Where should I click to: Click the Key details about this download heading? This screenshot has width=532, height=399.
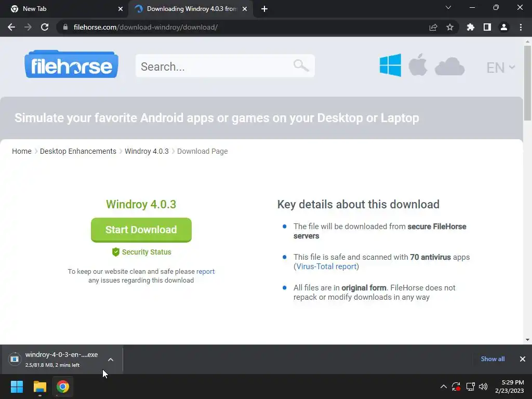pyautogui.click(x=358, y=204)
